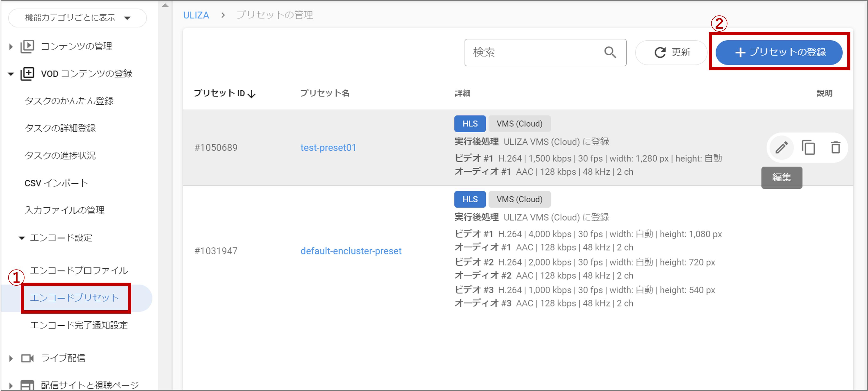Click the HLS tag in test-preset01 row

click(470, 123)
